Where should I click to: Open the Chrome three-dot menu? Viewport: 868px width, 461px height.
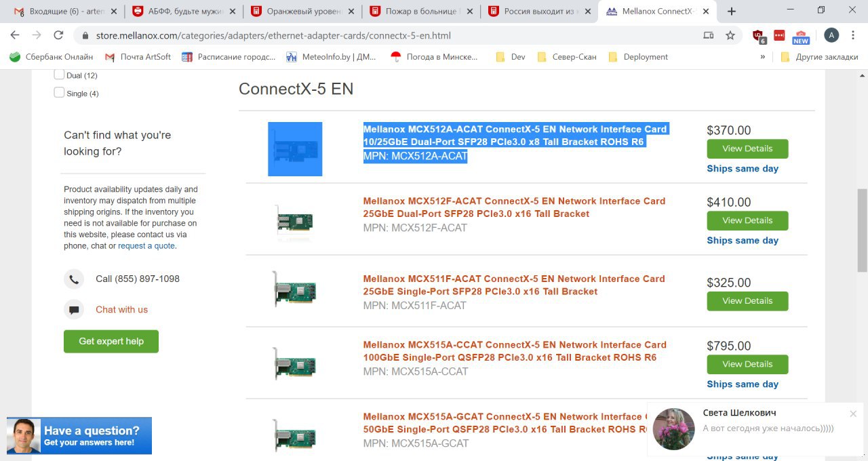[x=854, y=35]
